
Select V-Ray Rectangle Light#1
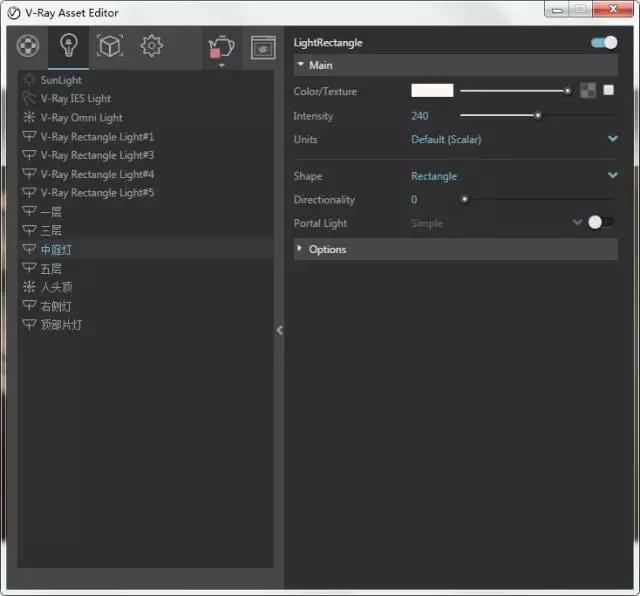pyautogui.click(x=97, y=136)
